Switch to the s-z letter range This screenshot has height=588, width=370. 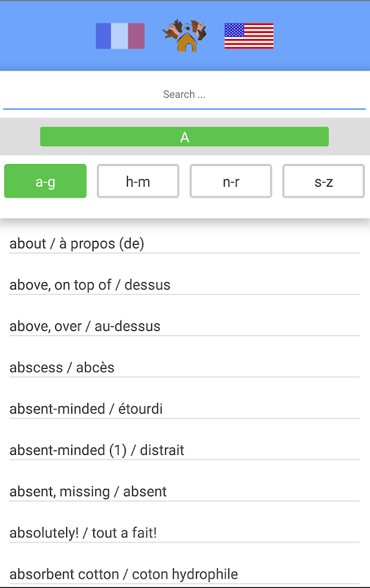[324, 181]
